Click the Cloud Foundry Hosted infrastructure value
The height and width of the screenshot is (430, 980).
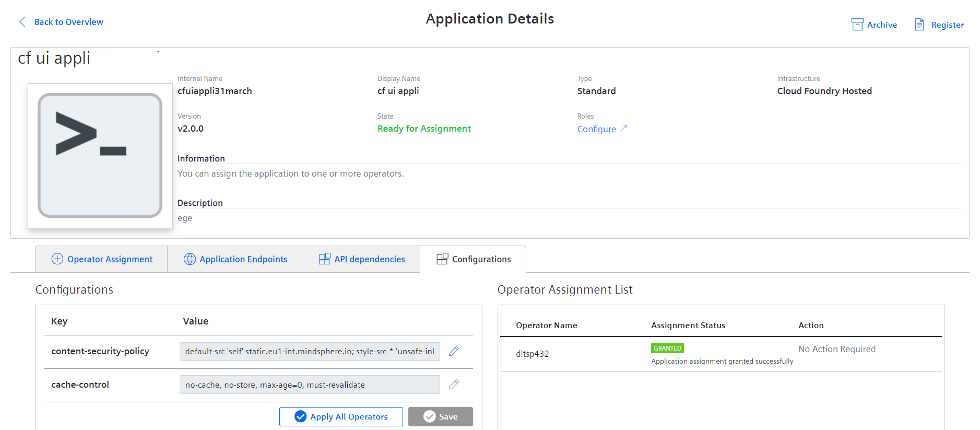coord(824,91)
